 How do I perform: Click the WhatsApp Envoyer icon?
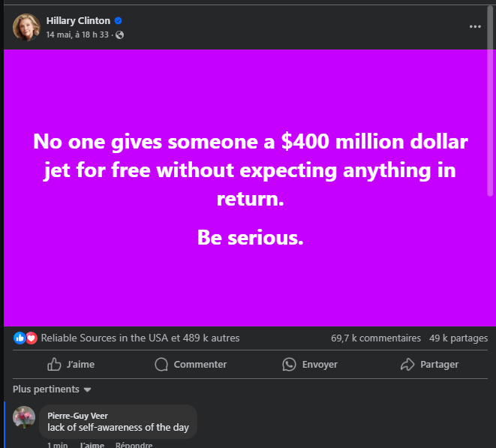(x=290, y=365)
